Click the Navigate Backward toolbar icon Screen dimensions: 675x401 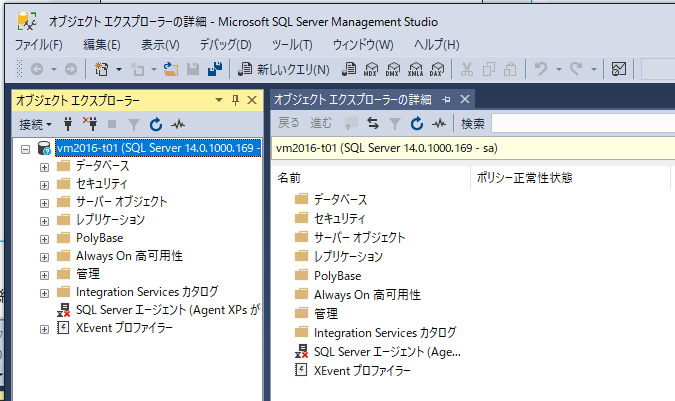point(37,69)
